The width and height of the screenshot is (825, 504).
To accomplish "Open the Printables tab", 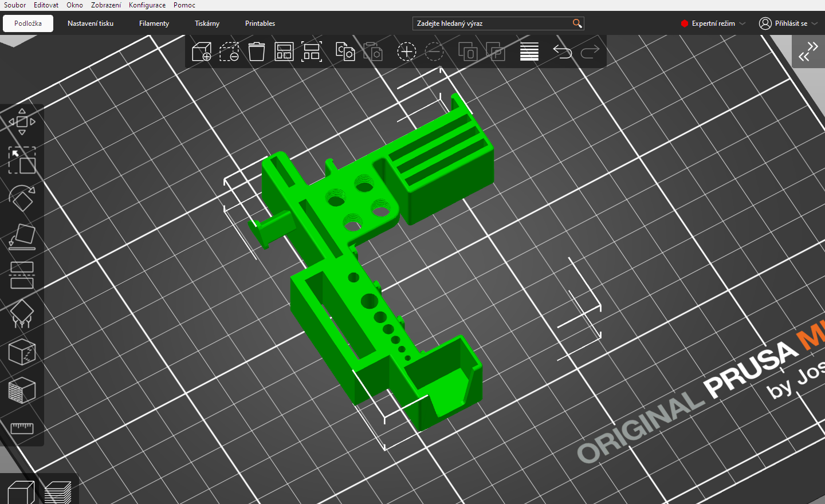I will [260, 23].
